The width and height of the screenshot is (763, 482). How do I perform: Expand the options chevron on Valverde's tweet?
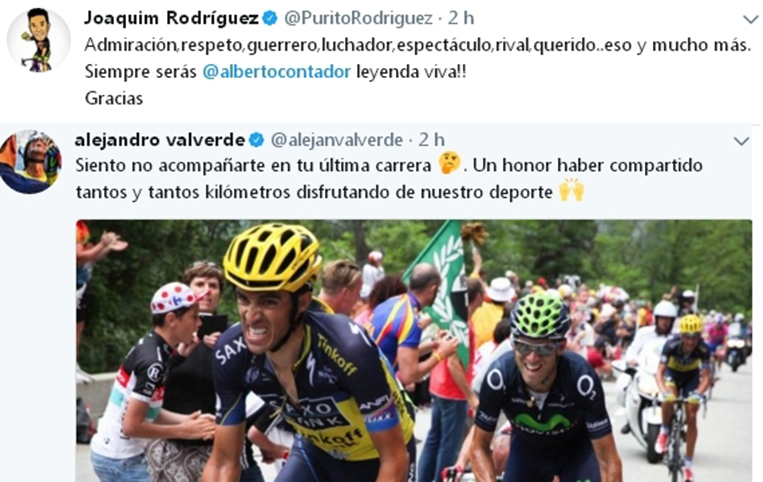[x=741, y=142]
